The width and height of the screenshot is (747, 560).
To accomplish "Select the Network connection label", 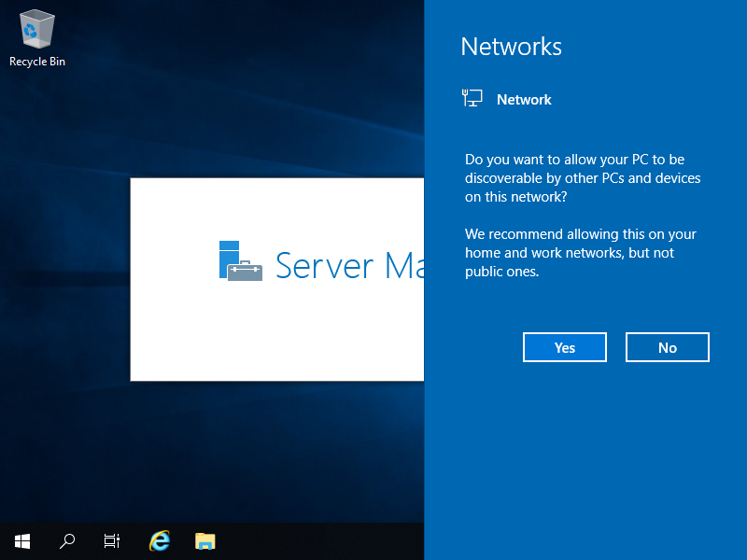I will click(x=524, y=100).
